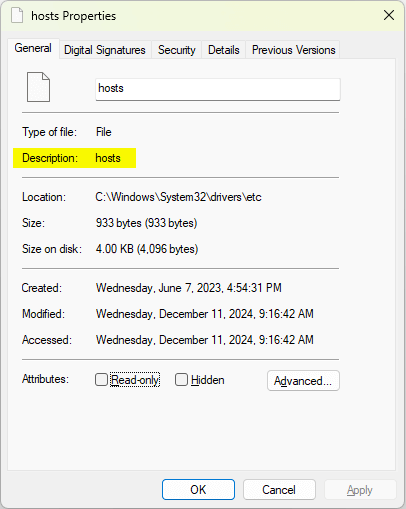406x509 pixels.
Task: Close the hosts Properties dialog
Action: point(389,15)
